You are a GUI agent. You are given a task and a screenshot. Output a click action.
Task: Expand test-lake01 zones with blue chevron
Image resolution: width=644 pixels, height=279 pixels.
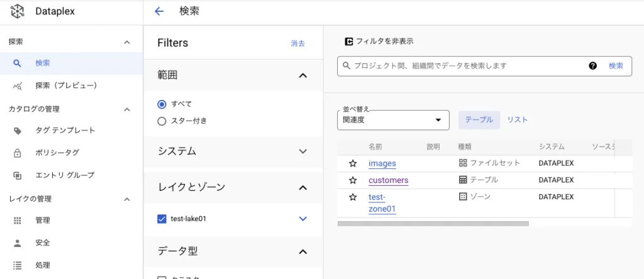(303, 219)
